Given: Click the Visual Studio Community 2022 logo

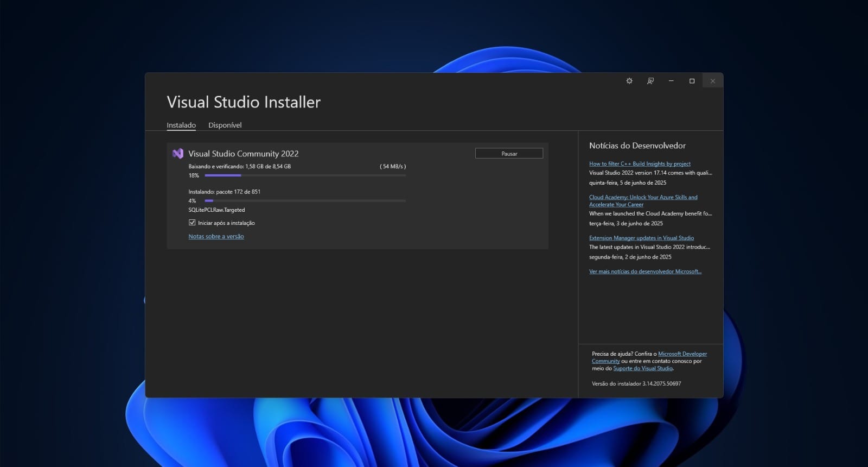Looking at the screenshot, I should (x=178, y=154).
